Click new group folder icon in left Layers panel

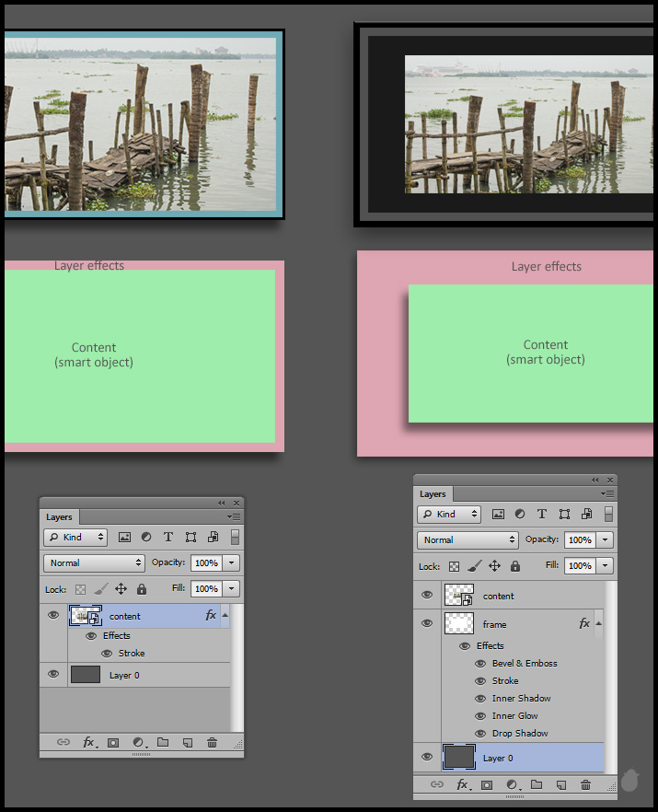pos(163,742)
